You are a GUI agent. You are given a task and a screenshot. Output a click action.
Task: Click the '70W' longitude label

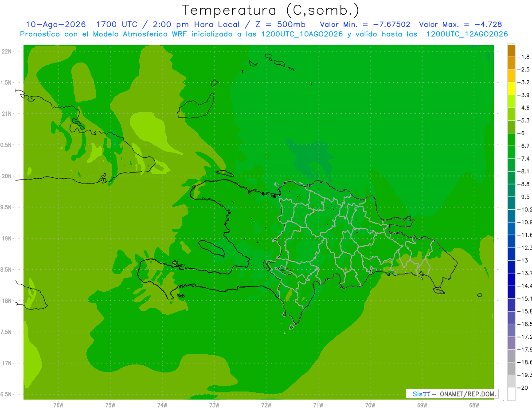(370, 405)
